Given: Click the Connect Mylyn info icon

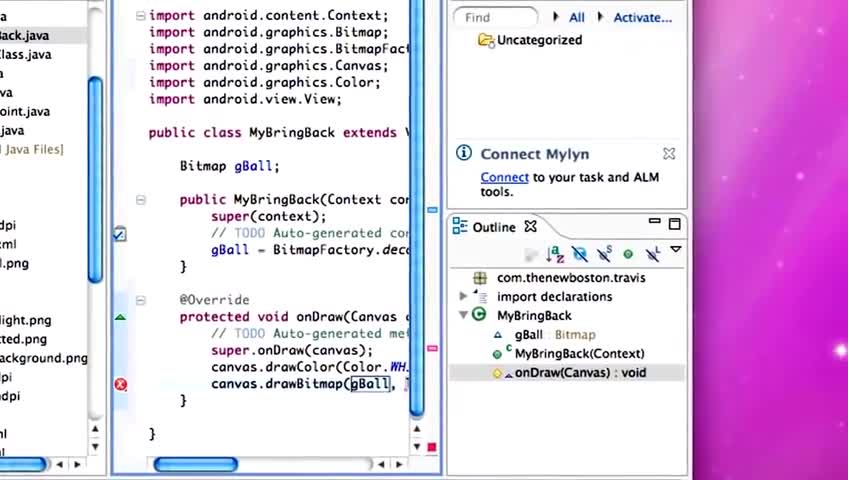Looking at the screenshot, I should [463, 153].
